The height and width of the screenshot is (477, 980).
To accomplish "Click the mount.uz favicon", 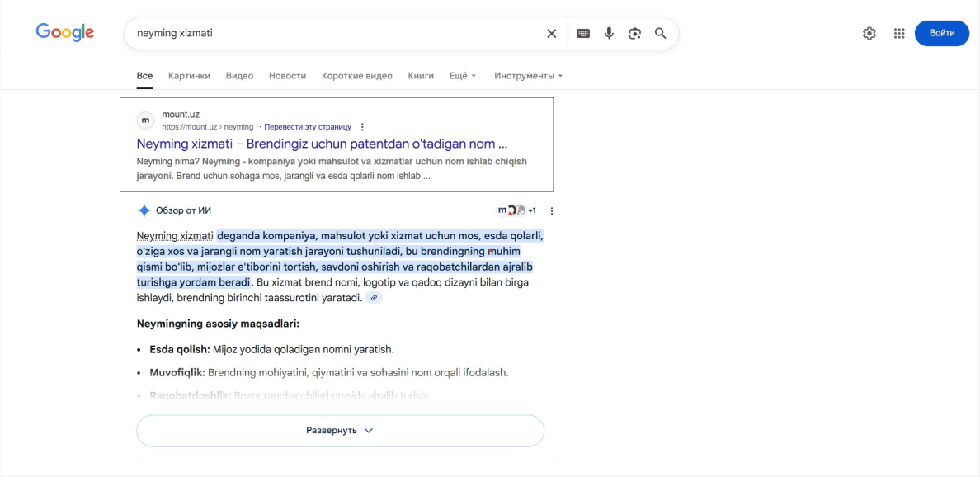I will [x=145, y=120].
